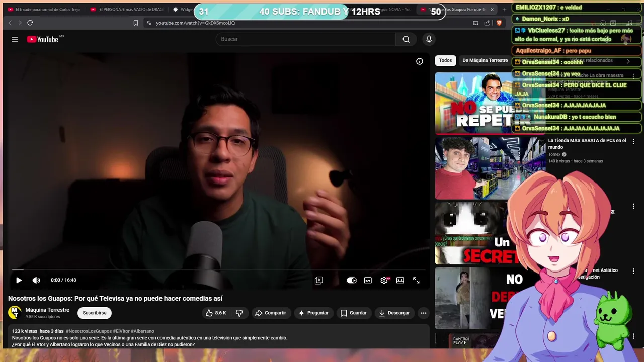This screenshot has width=644, height=362.
Task: Click hashtag #Albertano
Action: point(142,331)
